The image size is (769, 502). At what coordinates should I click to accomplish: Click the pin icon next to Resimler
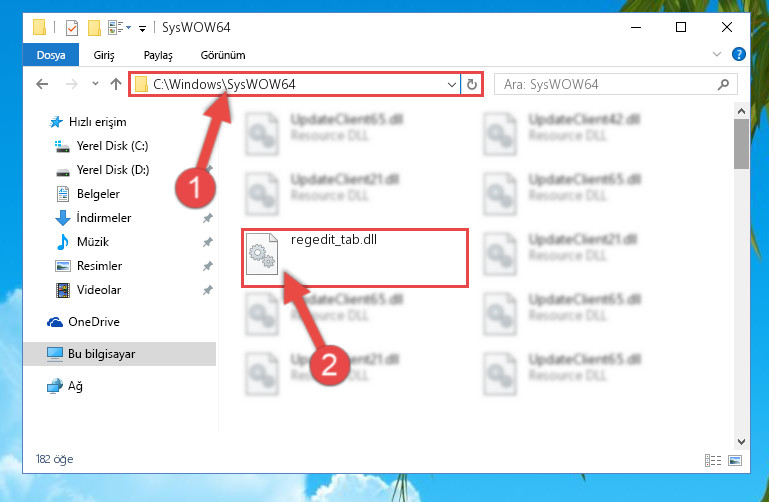(x=208, y=266)
